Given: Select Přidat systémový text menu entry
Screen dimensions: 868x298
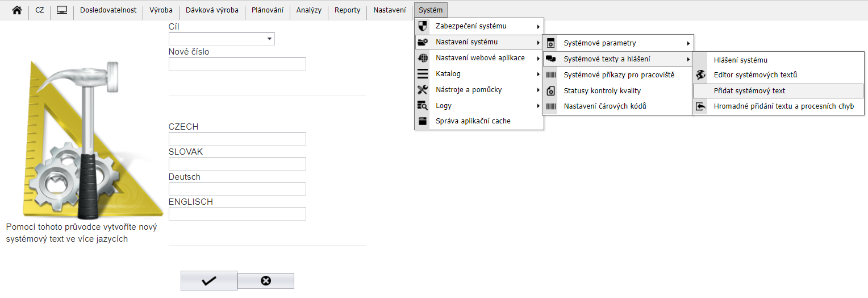Looking at the screenshot, I should click(749, 91).
